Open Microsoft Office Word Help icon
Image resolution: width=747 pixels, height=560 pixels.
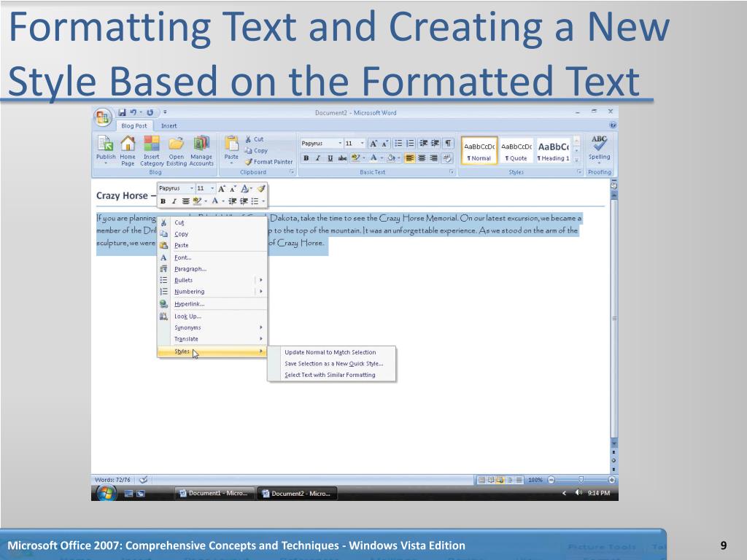[x=613, y=125]
